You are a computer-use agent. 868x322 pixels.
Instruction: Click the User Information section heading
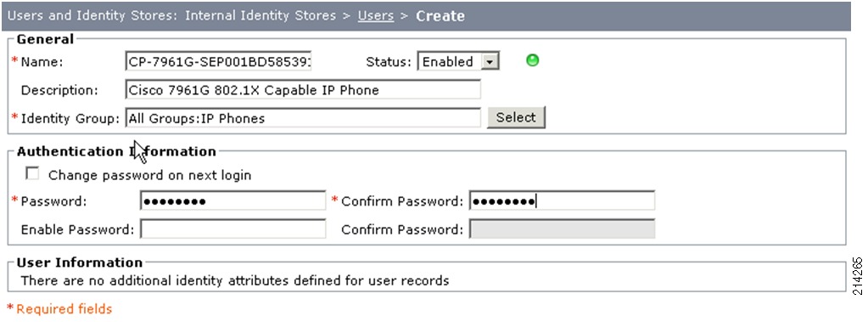tap(80, 263)
